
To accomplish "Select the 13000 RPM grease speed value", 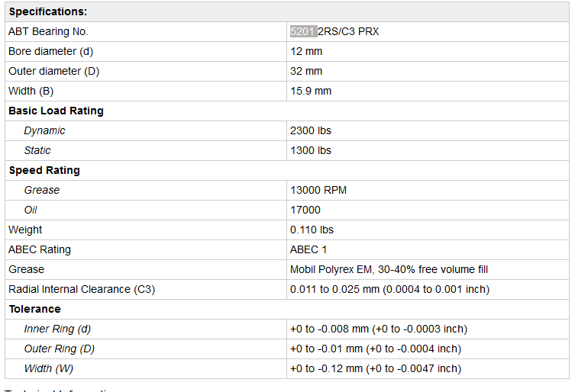I will tap(318, 190).
